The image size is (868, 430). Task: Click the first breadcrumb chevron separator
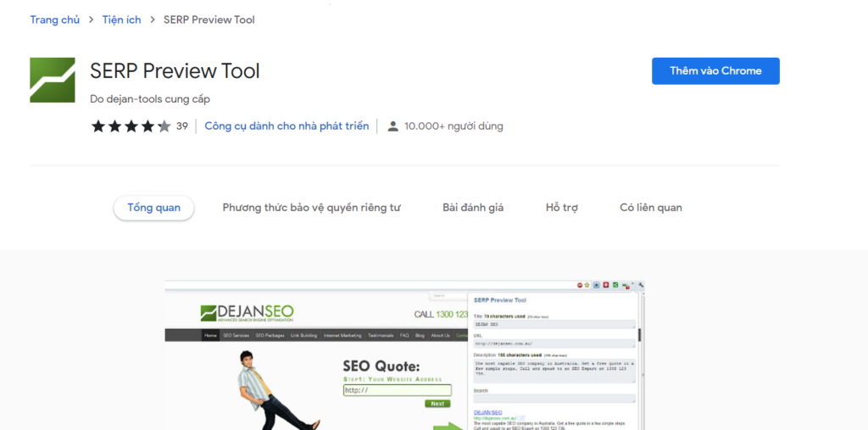[x=91, y=20]
